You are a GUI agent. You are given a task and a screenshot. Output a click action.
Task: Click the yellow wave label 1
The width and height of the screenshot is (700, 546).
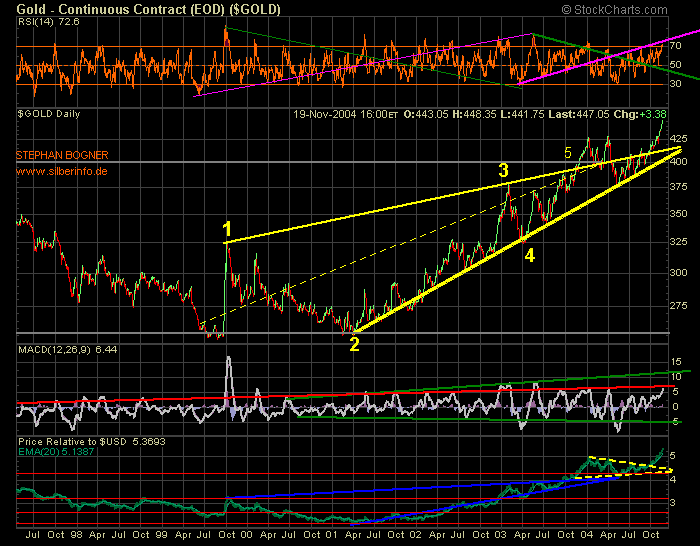tap(228, 227)
